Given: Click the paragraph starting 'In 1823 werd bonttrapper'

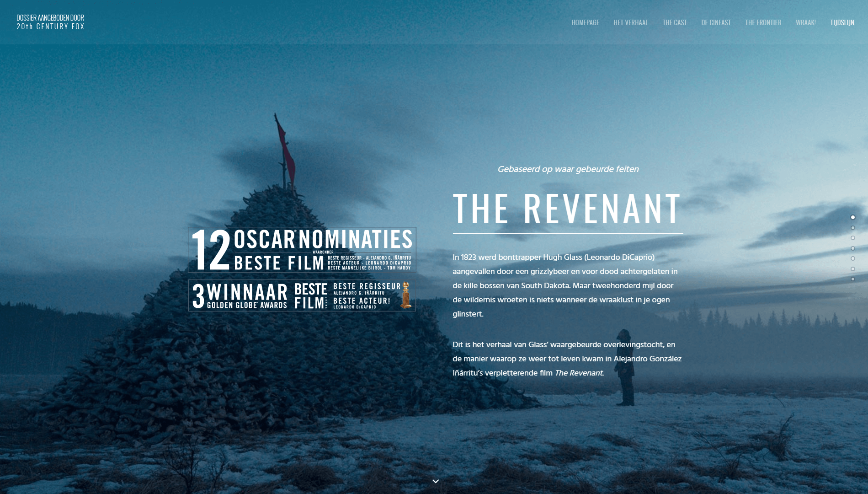Looking at the screenshot, I should tap(566, 285).
